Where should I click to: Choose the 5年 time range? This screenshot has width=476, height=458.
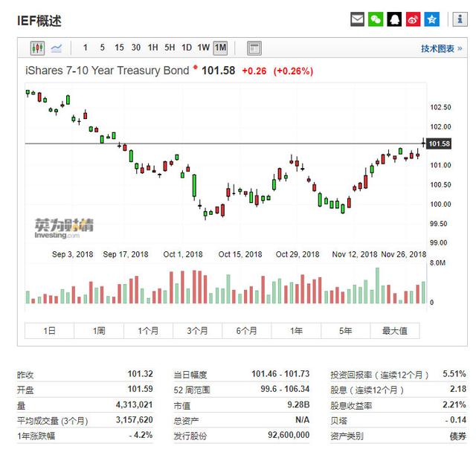coord(345,331)
